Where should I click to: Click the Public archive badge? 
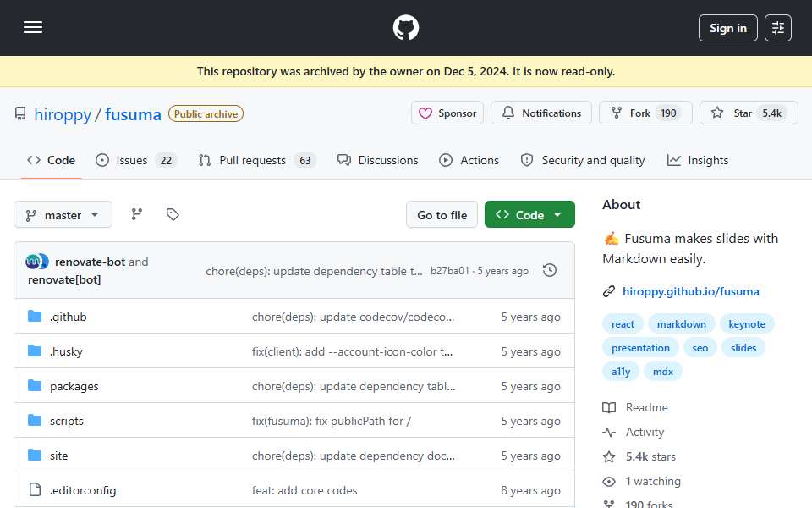[x=206, y=113]
